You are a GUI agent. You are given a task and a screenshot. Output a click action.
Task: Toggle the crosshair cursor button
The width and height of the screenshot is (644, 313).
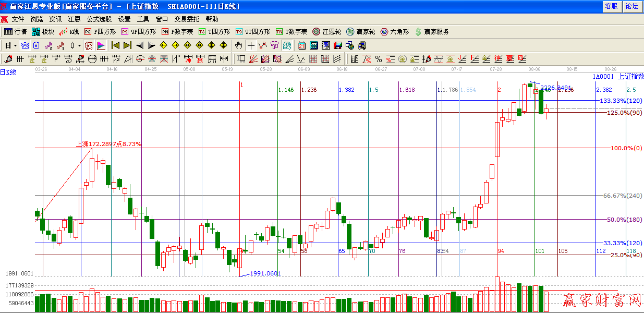(251, 45)
